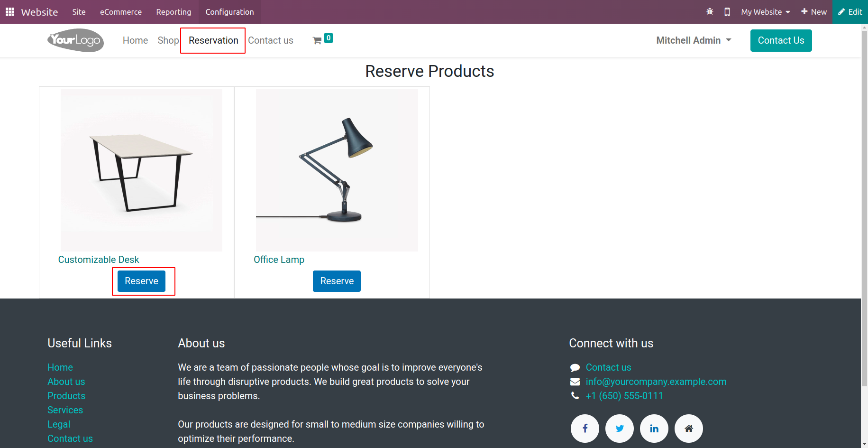Image resolution: width=868 pixels, height=448 pixels.
Task: Click the debug bug icon
Action: 710,12
